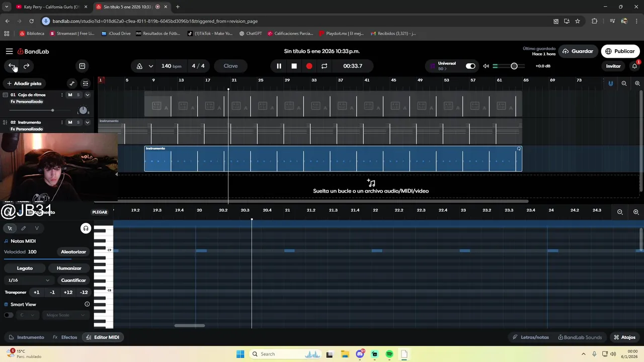Apply Legato to notes
The image size is (644, 362).
tap(25, 268)
